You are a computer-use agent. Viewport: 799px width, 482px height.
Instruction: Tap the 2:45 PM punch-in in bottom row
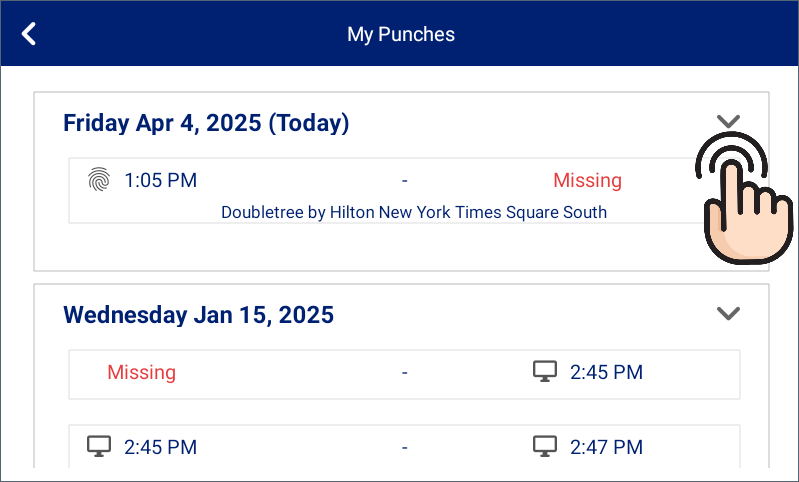pyautogui.click(x=161, y=447)
